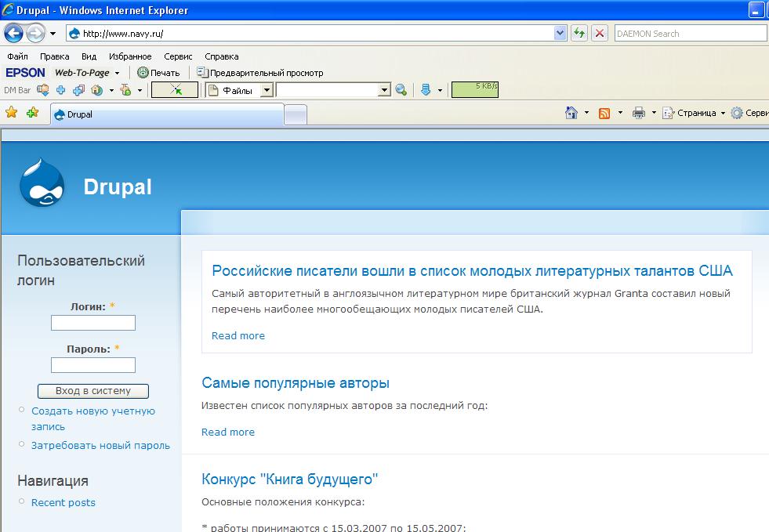Click the DM Bar hand download icon

point(43,90)
